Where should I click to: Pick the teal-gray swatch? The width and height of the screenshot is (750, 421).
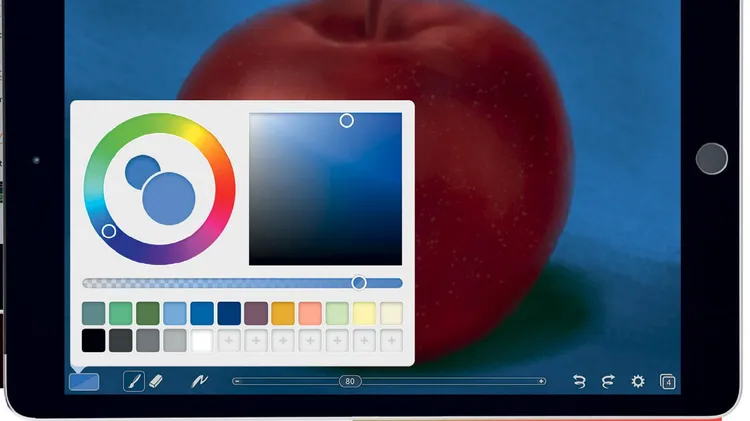[x=94, y=313]
